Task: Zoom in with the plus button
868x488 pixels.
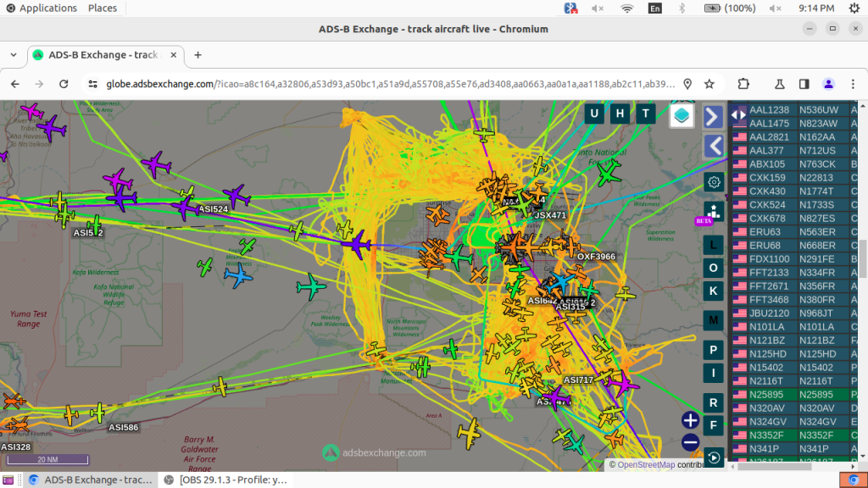Action: point(690,420)
